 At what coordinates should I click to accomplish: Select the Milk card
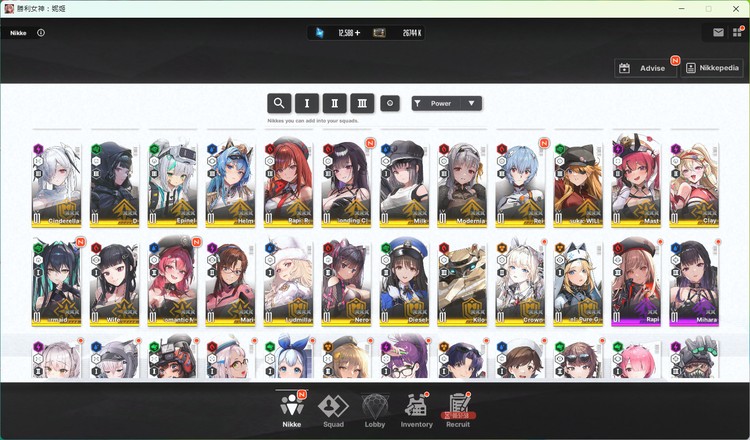coord(404,184)
